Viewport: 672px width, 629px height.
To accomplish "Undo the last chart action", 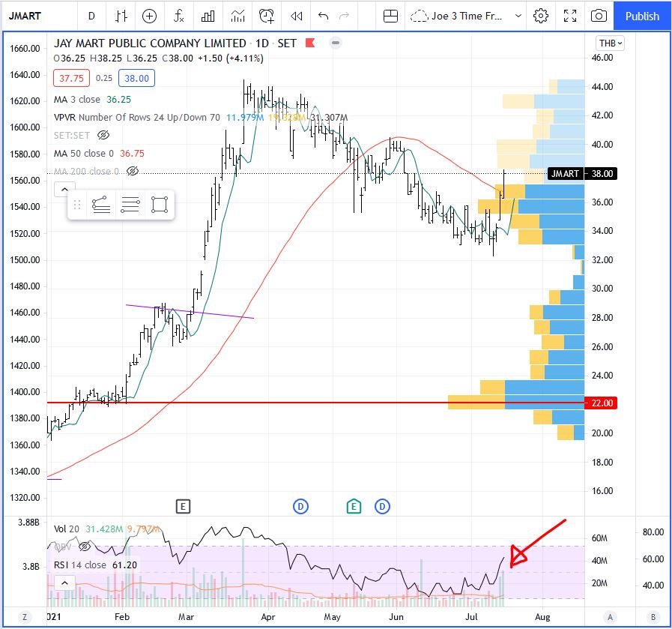I will point(323,16).
